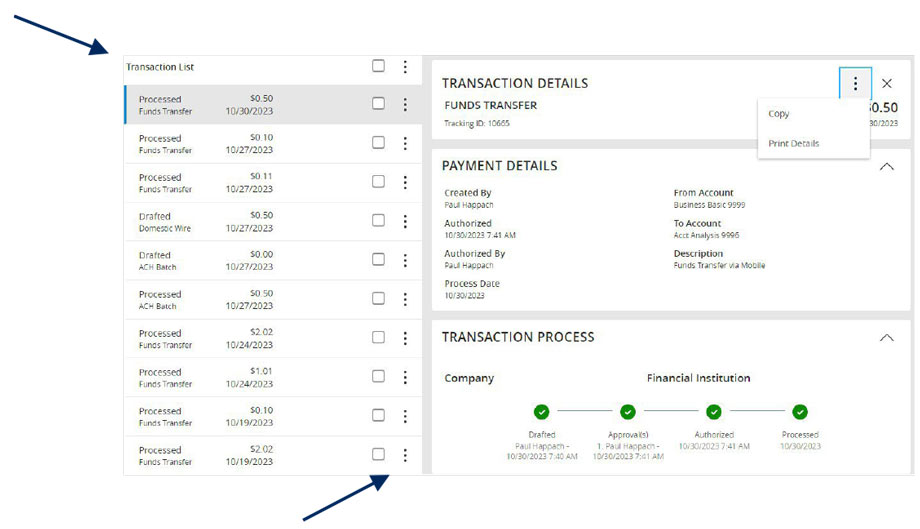Open kebab menu for $2.02 10/19/2023 transfer
Screen dimensions: 920x529
point(405,455)
